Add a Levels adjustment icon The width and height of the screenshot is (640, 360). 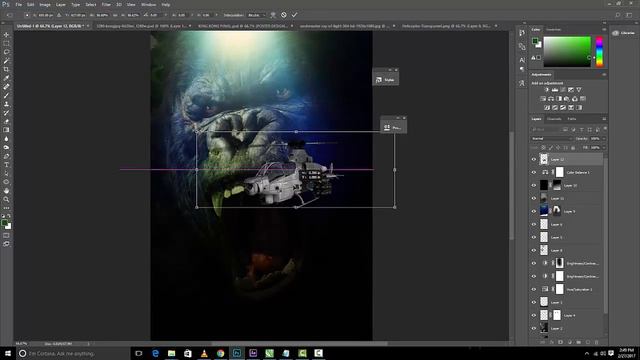click(555, 90)
